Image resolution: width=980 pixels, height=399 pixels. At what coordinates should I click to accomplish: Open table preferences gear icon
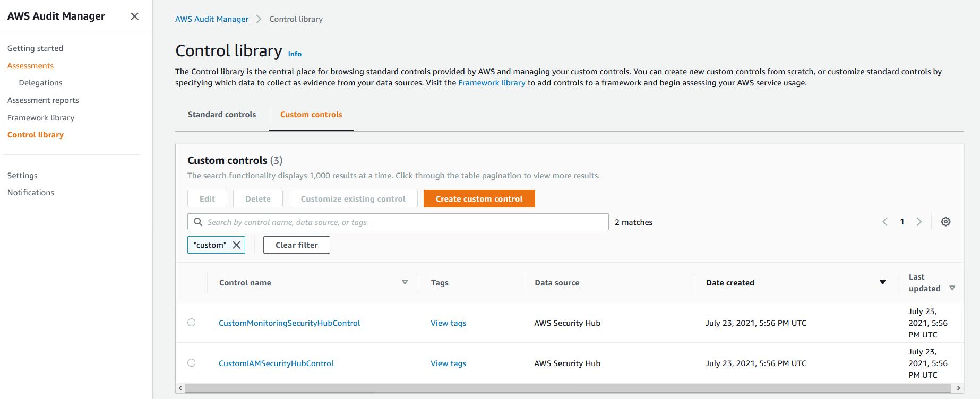point(945,222)
